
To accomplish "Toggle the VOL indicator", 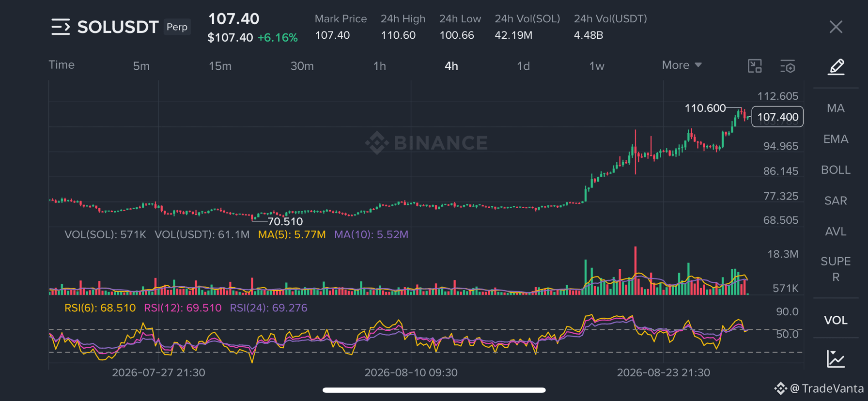I will point(836,320).
